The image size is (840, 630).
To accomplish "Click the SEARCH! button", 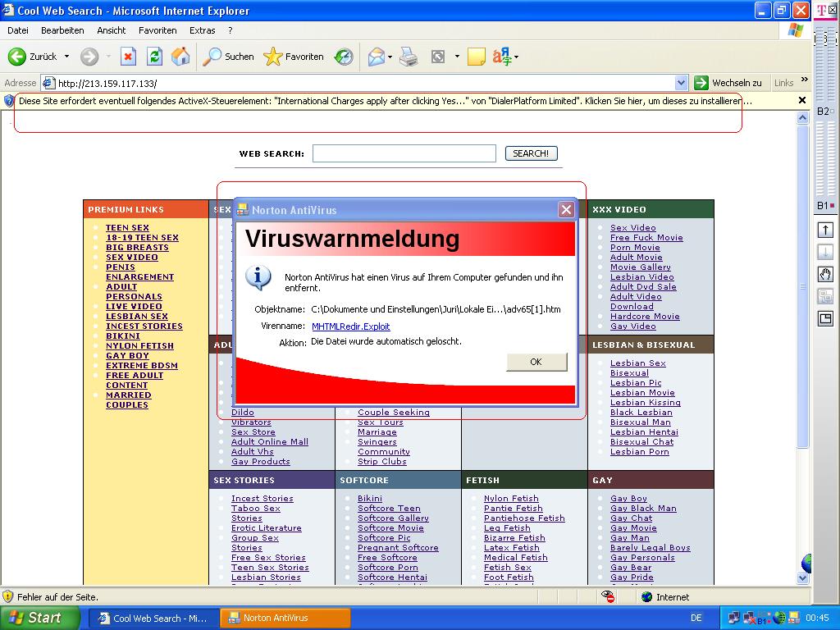I will [531, 153].
